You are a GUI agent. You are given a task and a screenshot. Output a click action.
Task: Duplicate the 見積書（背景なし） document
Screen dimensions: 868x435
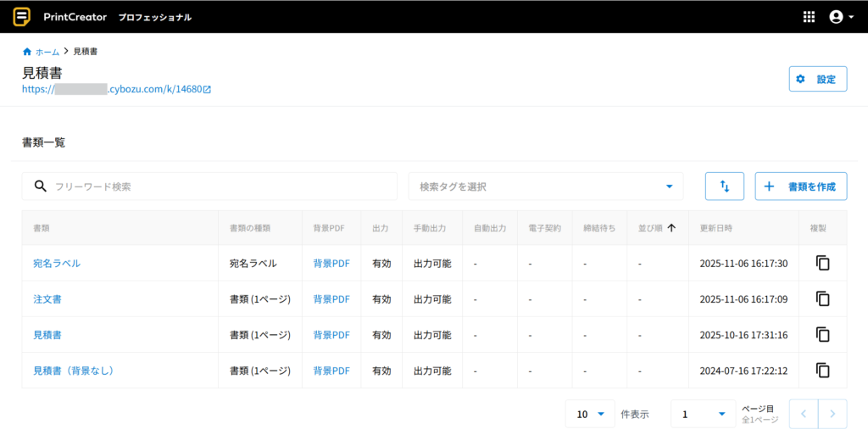822,371
